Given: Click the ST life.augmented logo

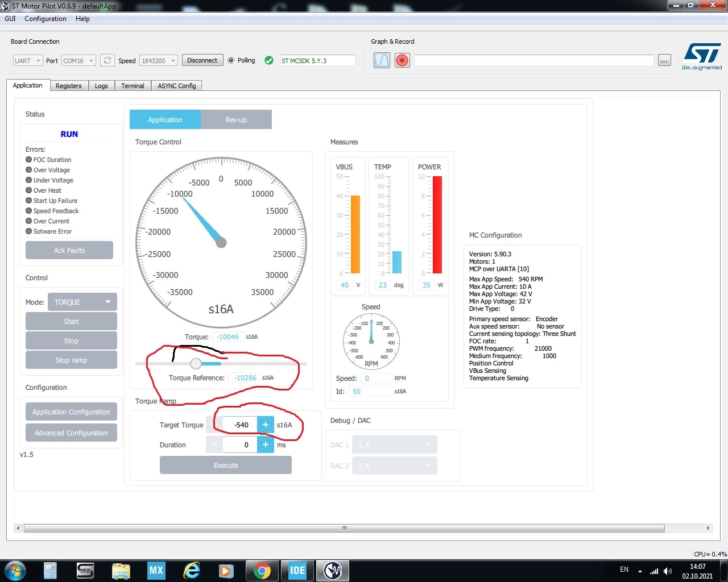Looking at the screenshot, I should 702,56.
